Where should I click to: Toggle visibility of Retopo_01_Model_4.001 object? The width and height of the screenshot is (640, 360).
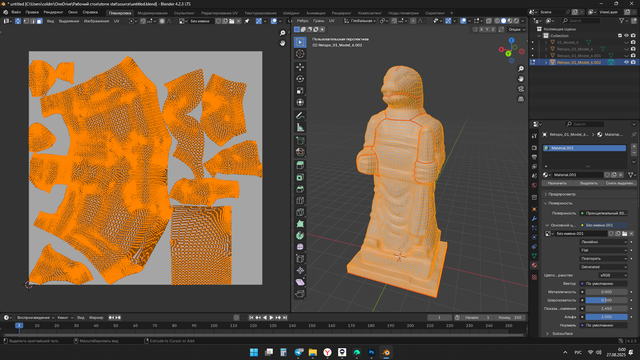(x=626, y=56)
